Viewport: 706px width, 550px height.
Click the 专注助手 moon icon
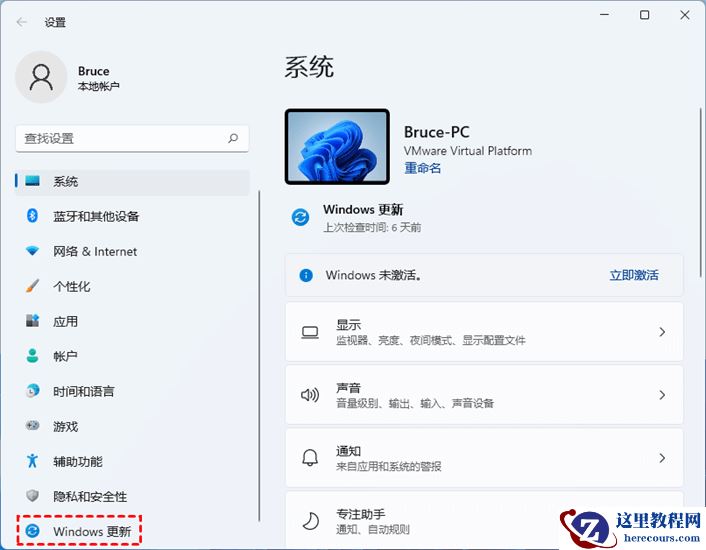coord(311,521)
